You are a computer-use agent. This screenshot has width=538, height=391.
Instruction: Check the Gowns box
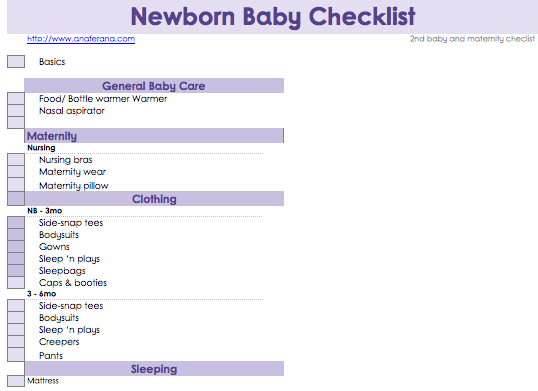(x=16, y=247)
